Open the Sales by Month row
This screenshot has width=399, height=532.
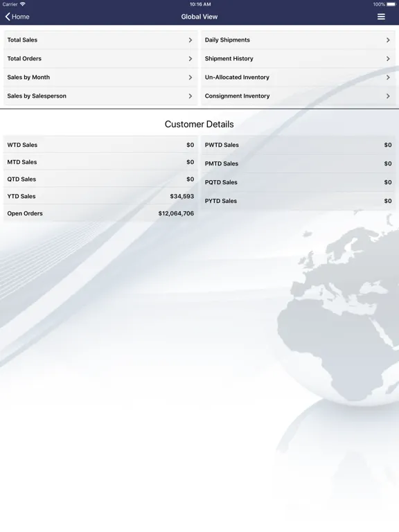click(x=100, y=78)
